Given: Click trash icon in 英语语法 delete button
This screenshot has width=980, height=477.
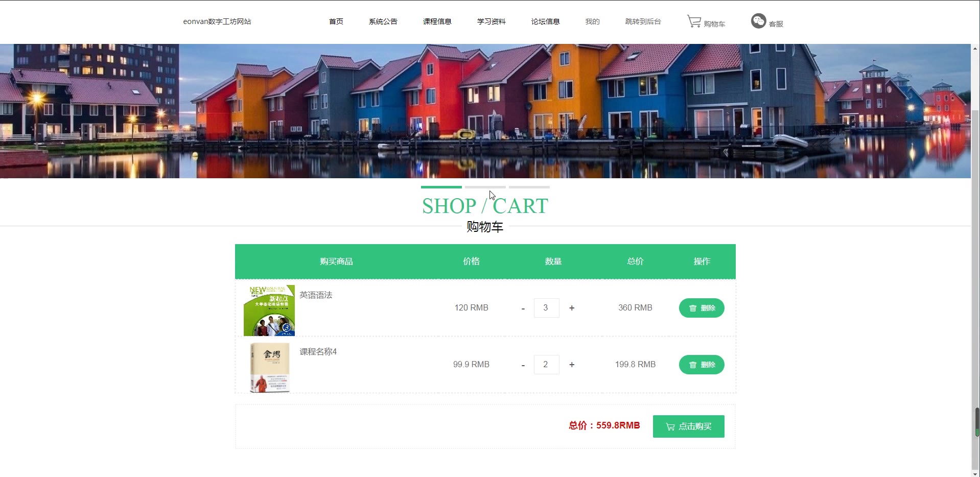Looking at the screenshot, I should [693, 308].
